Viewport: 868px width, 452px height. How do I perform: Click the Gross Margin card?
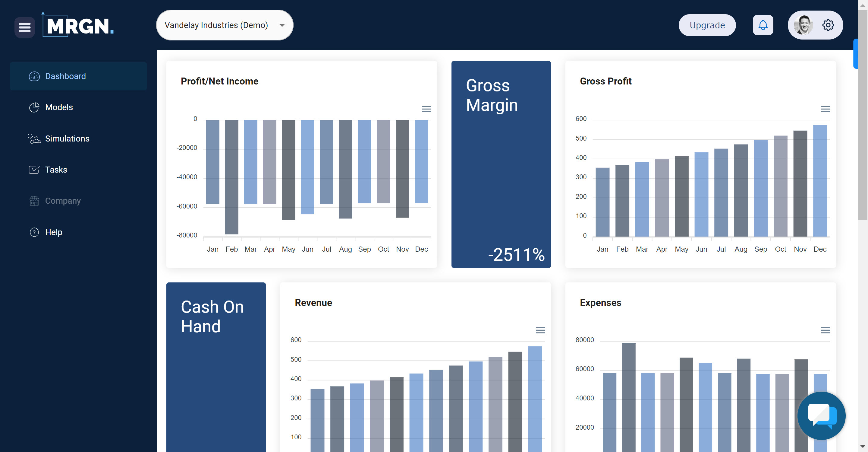pos(501,164)
